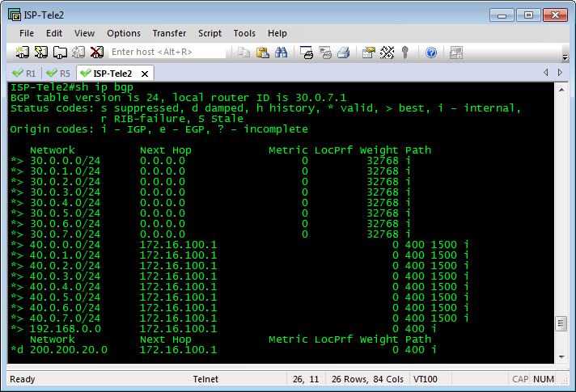Click the Print printer icon

click(344, 53)
